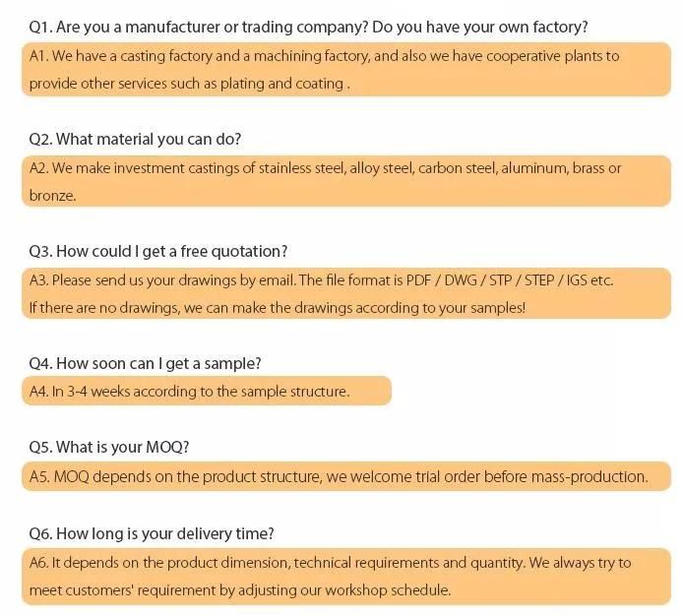Click question Q6 about delivery time
The width and height of the screenshot is (683, 616).
click(152, 533)
